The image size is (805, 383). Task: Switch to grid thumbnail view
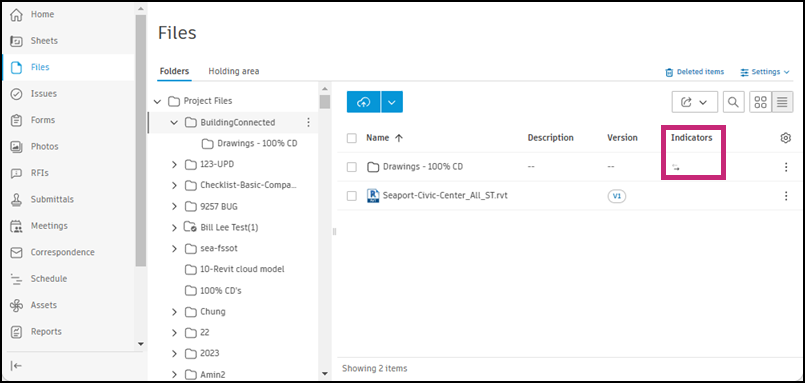(760, 102)
